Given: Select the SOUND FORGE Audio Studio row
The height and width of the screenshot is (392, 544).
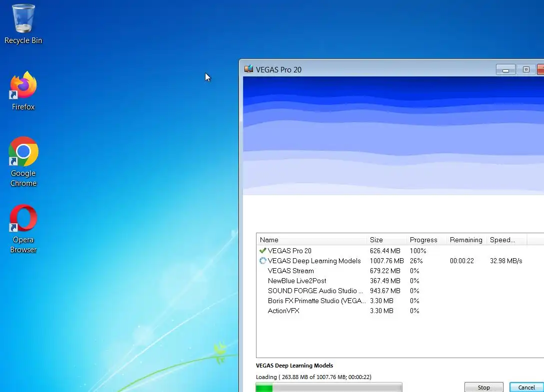Looking at the screenshot, I should [400, 291].
